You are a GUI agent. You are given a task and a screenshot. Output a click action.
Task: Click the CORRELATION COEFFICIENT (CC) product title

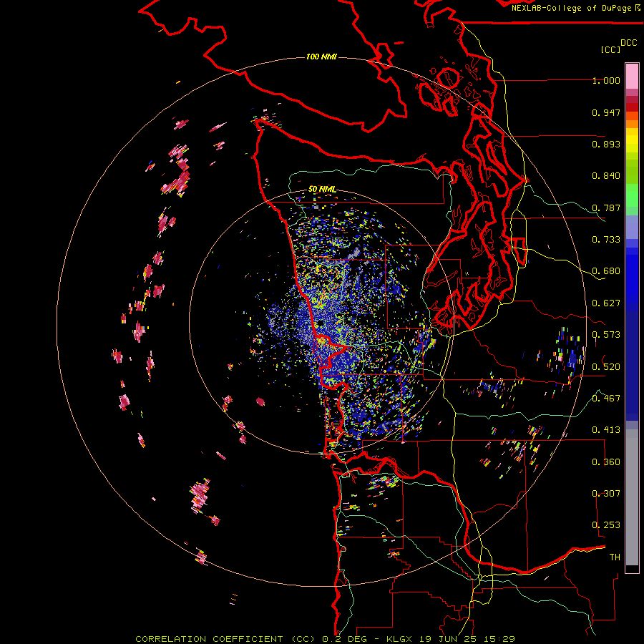tap(225, 639)
